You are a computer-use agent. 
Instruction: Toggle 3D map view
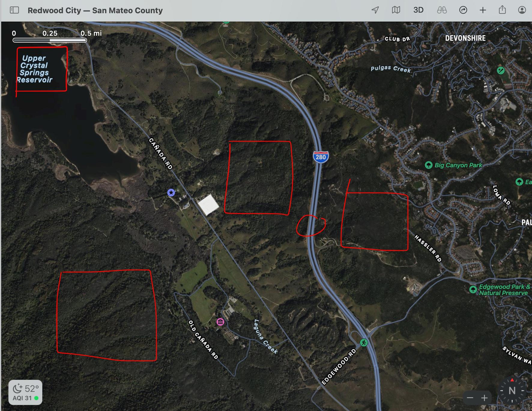[x=418, y=10]
